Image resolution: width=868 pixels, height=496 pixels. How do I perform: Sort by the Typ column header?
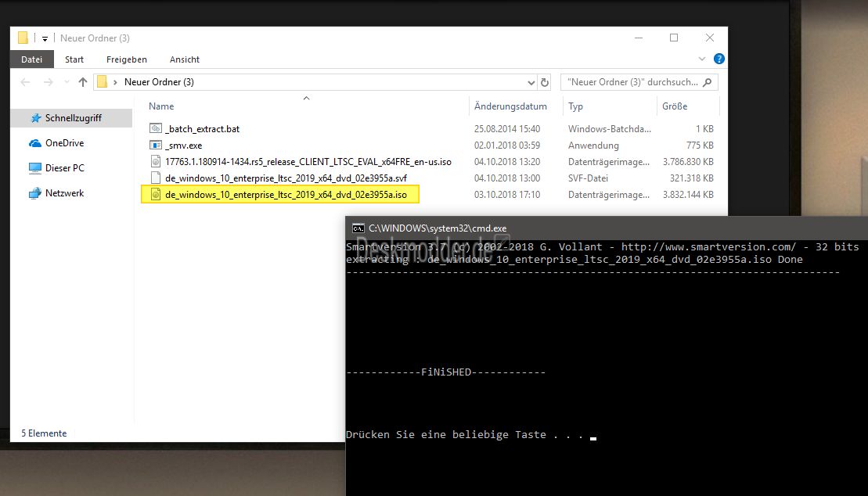pos(576,106)
